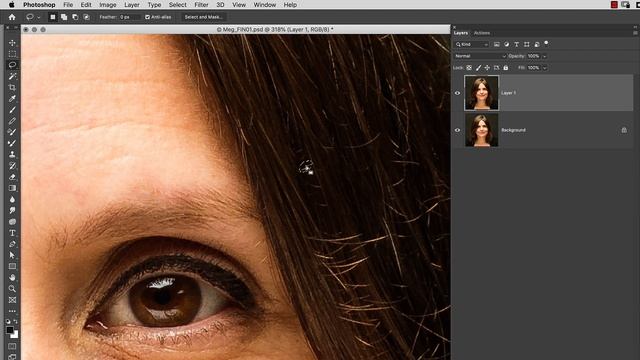Select Layer 1 thumbnail
The width and height of the screenshot is (640, 360).
(x=482, y=93)
